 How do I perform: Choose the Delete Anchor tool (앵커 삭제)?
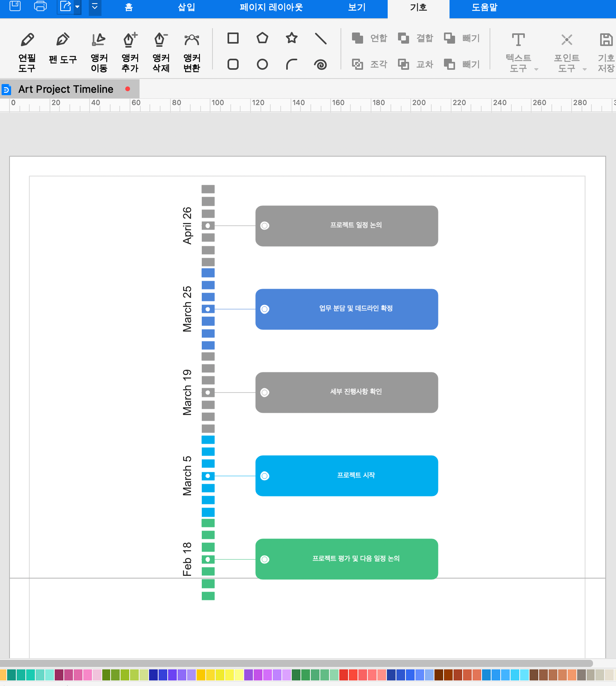pos(161,52)
